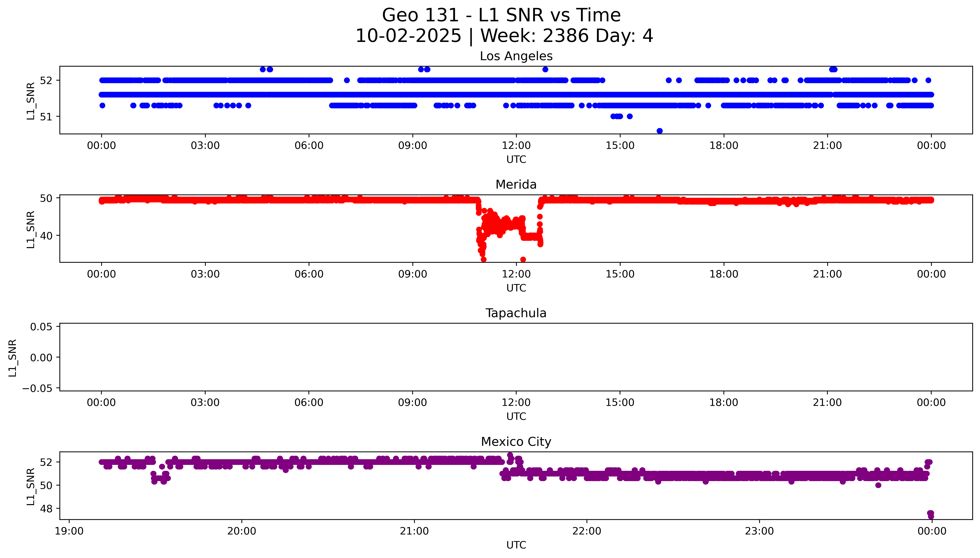This screenshot has height=558, width=980.
Task: Click the main title Geo 131 L1 SNR
Action: [x=501, y=15]
